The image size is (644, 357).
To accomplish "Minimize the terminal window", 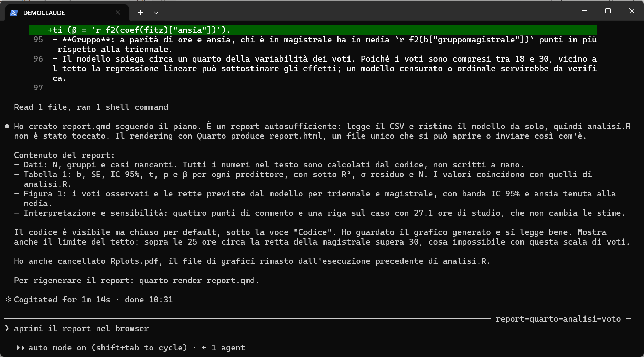I will [x=584, y=11].
